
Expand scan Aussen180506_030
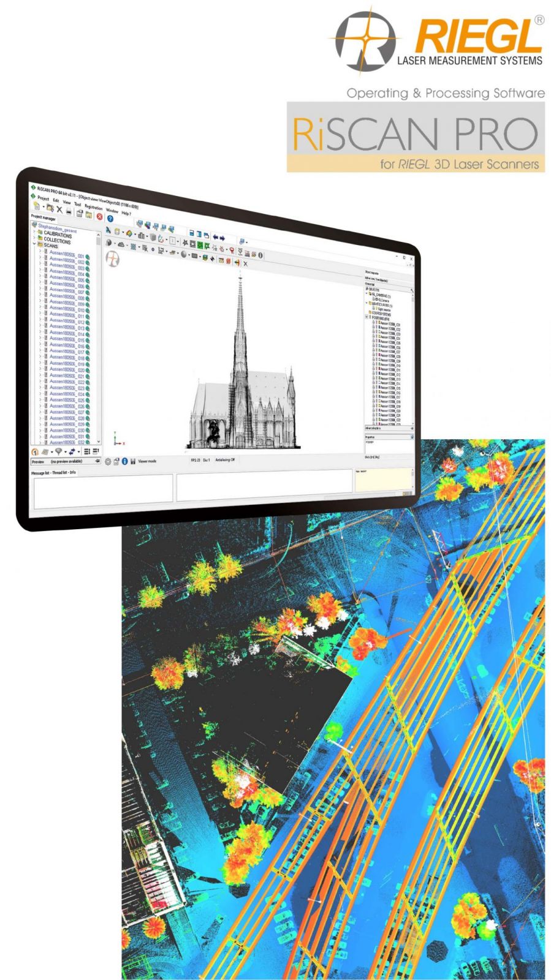tap(40, 430)
